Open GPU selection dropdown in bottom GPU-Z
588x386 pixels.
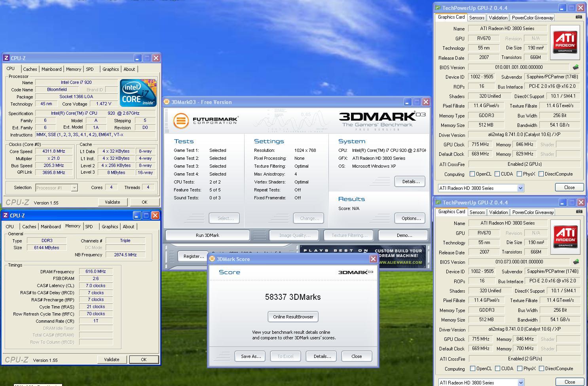pyautogui.click(x=521, y=382)
